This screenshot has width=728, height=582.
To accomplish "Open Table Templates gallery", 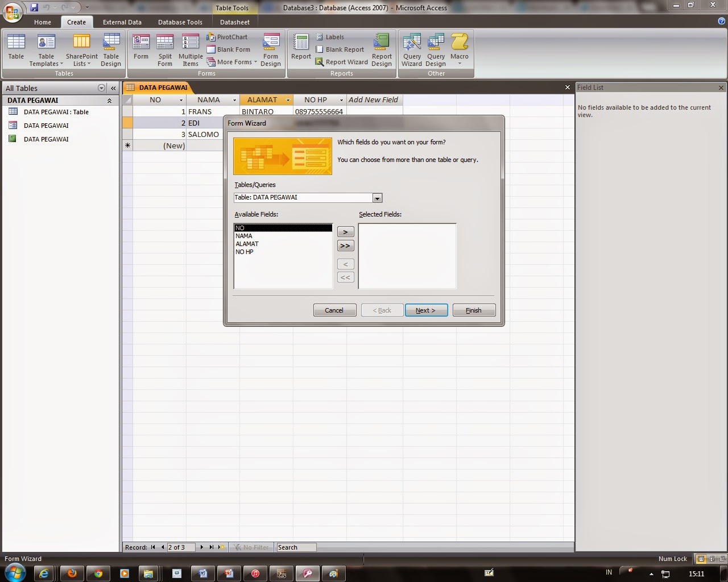I will pyautogui.click(x=46, y=50).
